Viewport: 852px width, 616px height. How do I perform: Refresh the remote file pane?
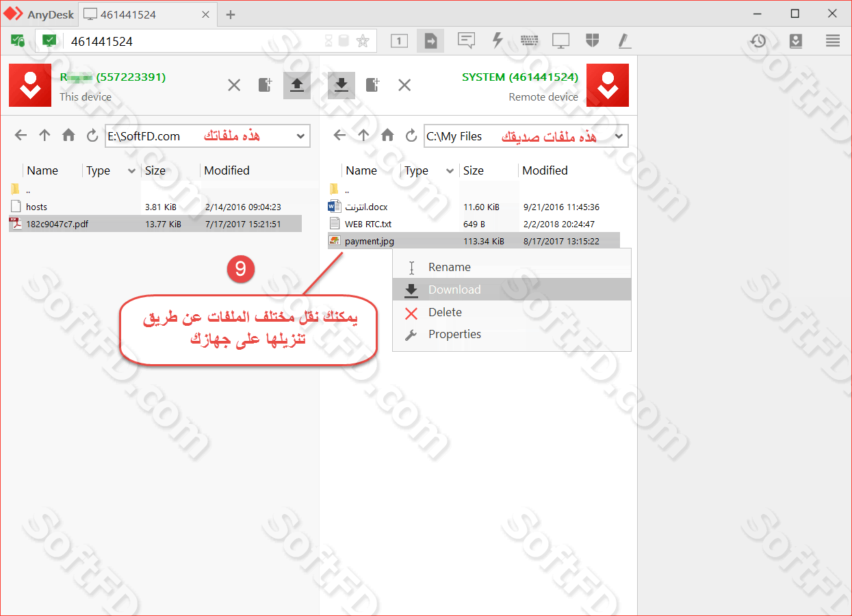tap(411, 136)
